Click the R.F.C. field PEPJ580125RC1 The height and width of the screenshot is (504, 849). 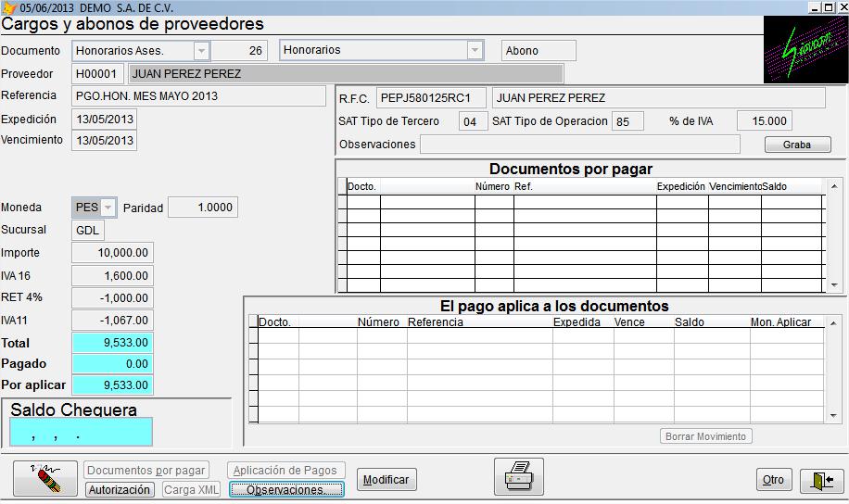[431, 98]
